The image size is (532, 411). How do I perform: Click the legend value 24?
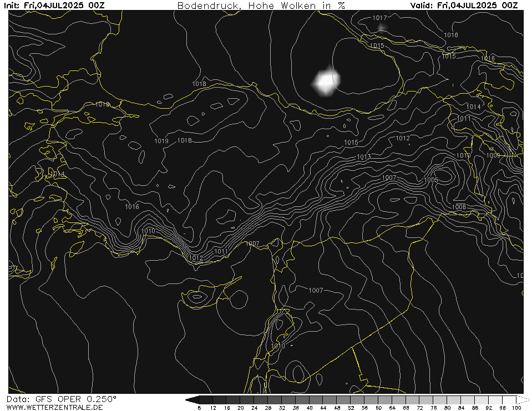pos(255,408)
